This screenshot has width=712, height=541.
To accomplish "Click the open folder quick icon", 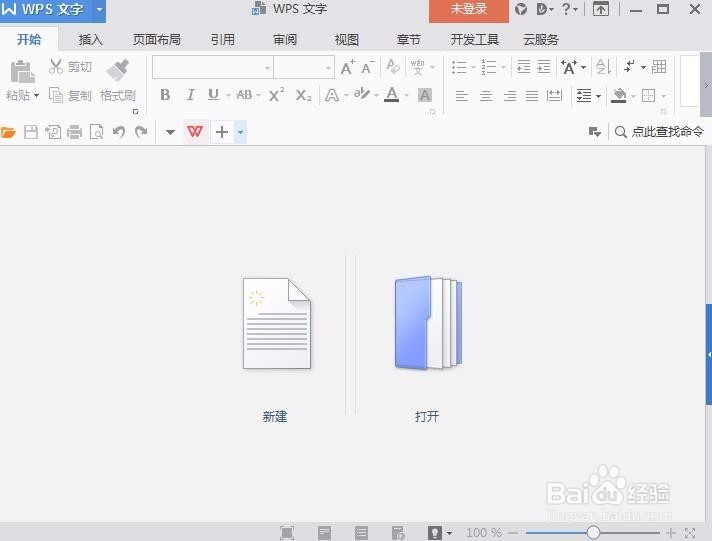I will (x=8, y=132).
